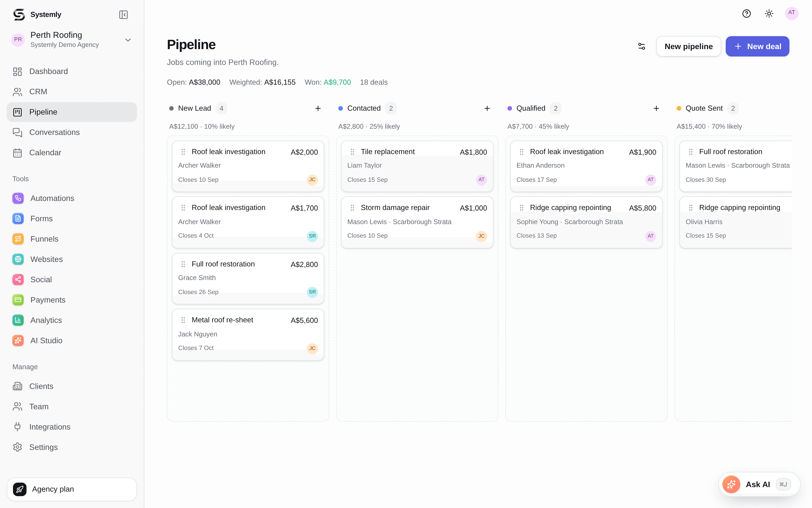Click the Won A$9,700 total
The width and height of the screenshot is (812, 508).
[x=328, y=82]
